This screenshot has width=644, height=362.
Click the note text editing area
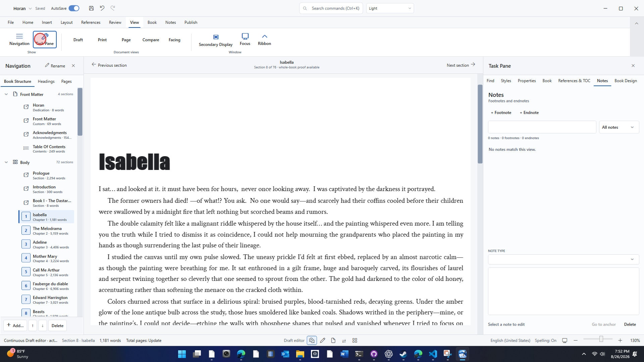563,291
